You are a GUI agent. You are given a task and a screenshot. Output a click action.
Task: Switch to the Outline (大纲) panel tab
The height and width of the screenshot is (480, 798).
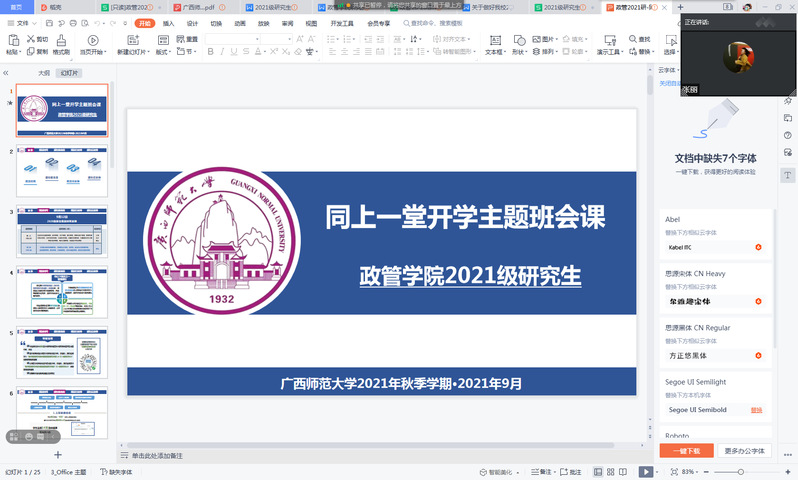pos(44,73)
